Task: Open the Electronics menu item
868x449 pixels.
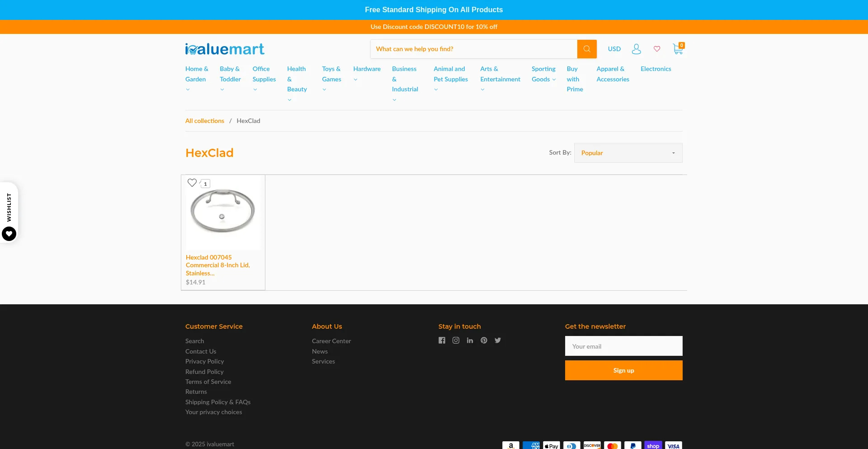Action: coord(656,69)
